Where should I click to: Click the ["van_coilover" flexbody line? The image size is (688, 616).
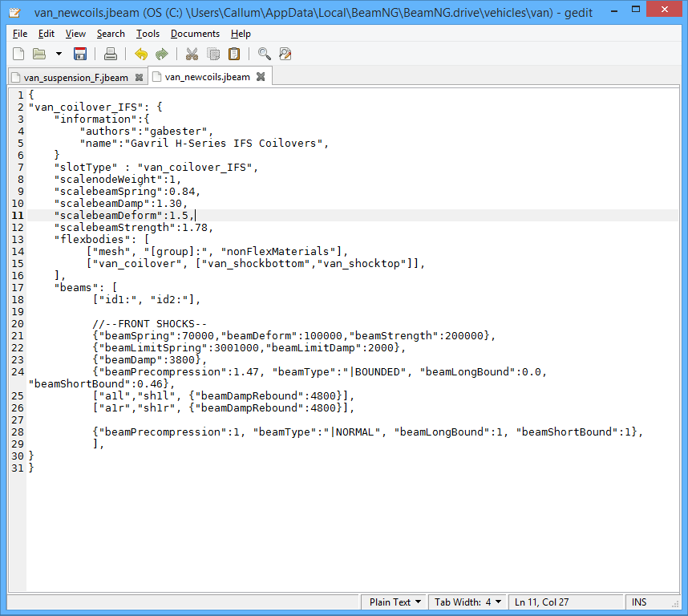pyautogui.click(x=255, y=263)
